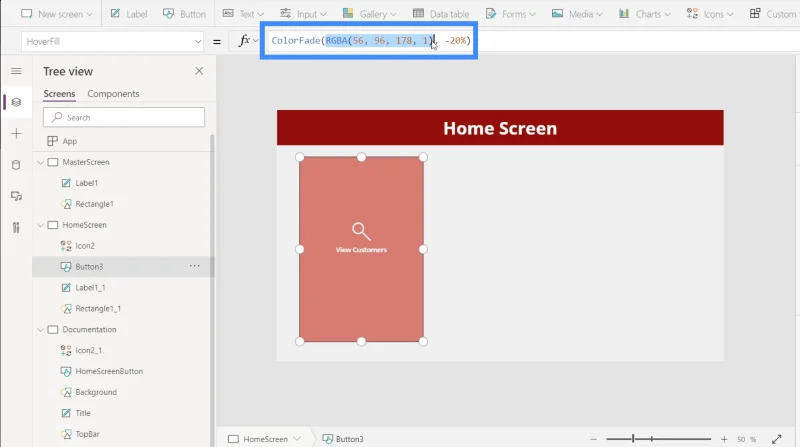Select Icon2 in the tree

pyautogui.click(x=85, y=245)
